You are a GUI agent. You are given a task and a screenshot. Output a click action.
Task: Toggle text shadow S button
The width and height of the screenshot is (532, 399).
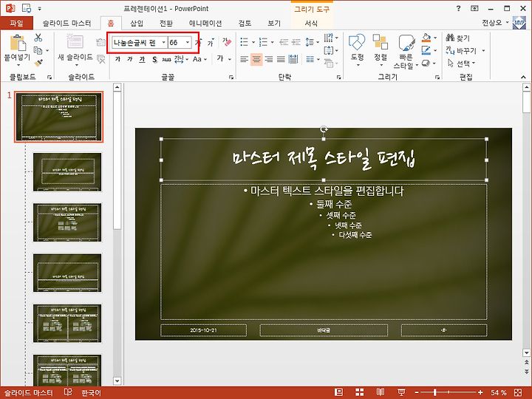(154, 60)
